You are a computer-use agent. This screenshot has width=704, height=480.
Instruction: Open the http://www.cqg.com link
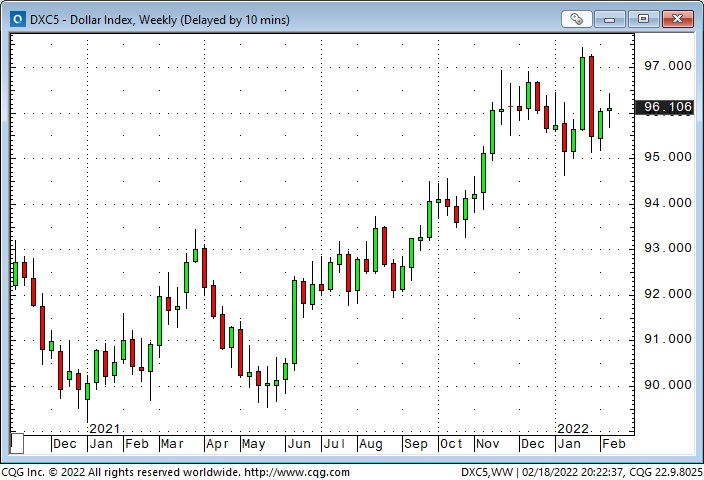coord(296,472)
